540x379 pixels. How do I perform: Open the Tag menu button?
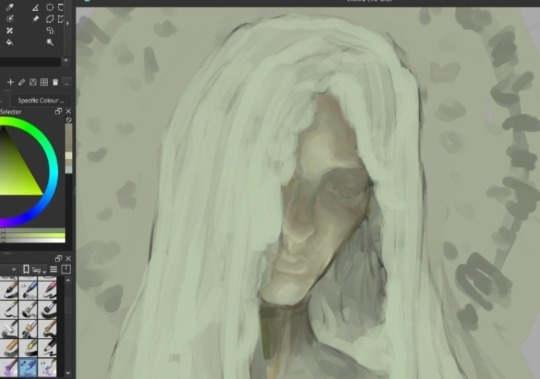pos(35,270)
